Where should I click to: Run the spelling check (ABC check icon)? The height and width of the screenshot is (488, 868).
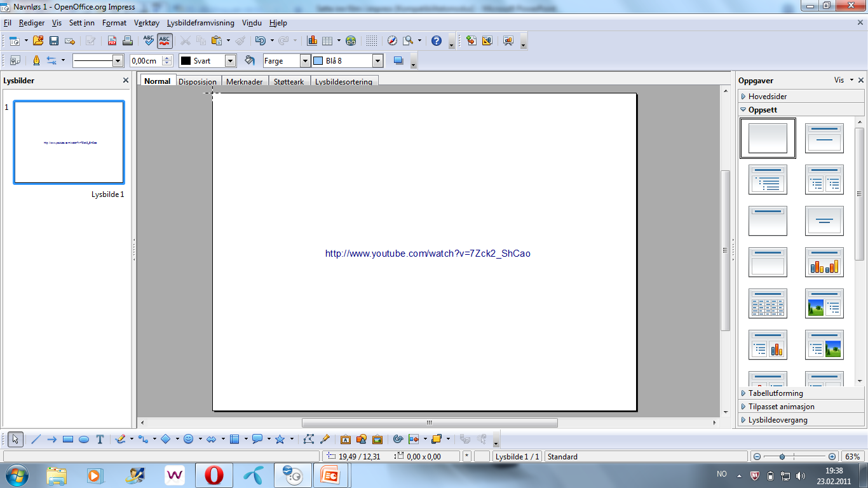(149, 41)
